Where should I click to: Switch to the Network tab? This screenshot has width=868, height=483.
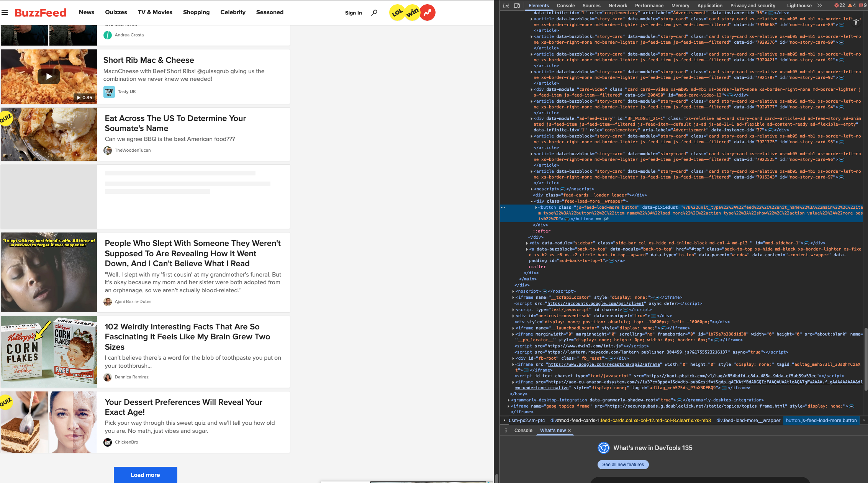pyautogui.click(x=617, y=5)
